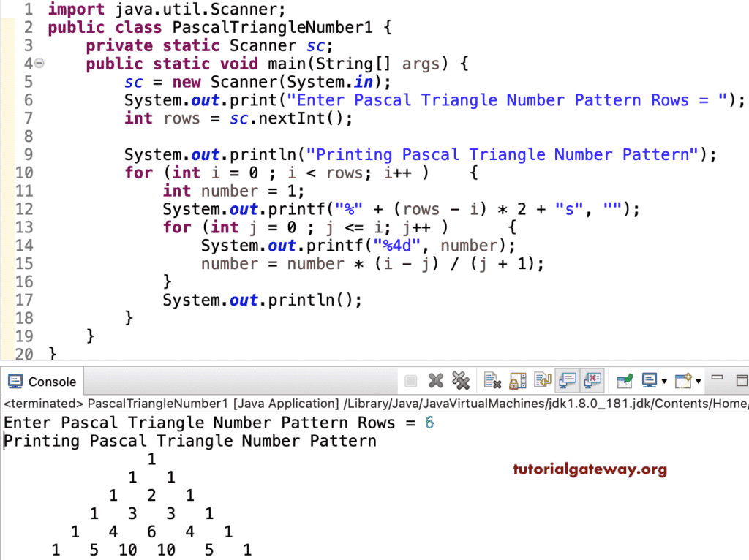
Task: Collapse the main method fold marker at line 4
Action: click(39, 64)
